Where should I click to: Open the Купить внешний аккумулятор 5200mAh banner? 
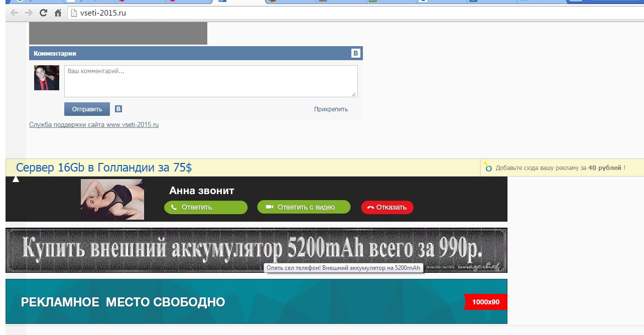(256, 250)
